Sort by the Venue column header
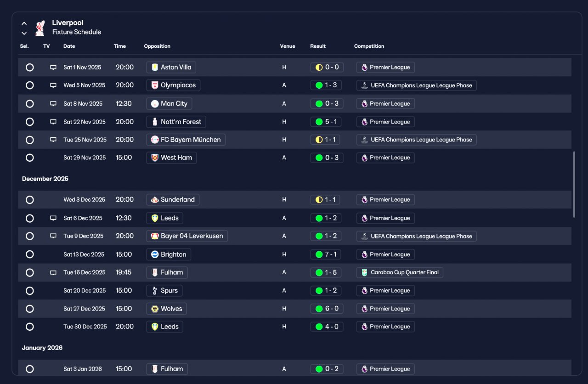Screen dimensions: 588x384 (288, 46)
